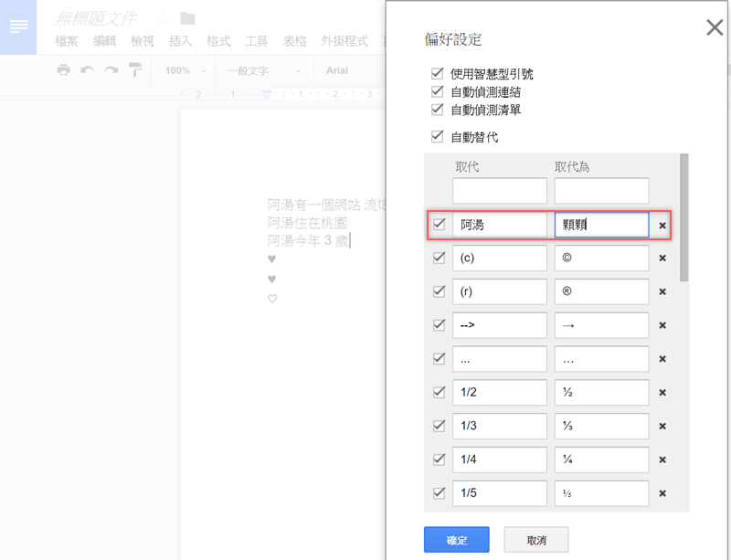Remove the 1/5 substitution row
This screenshot has height=560, width=731.
(x=662, y=493)
